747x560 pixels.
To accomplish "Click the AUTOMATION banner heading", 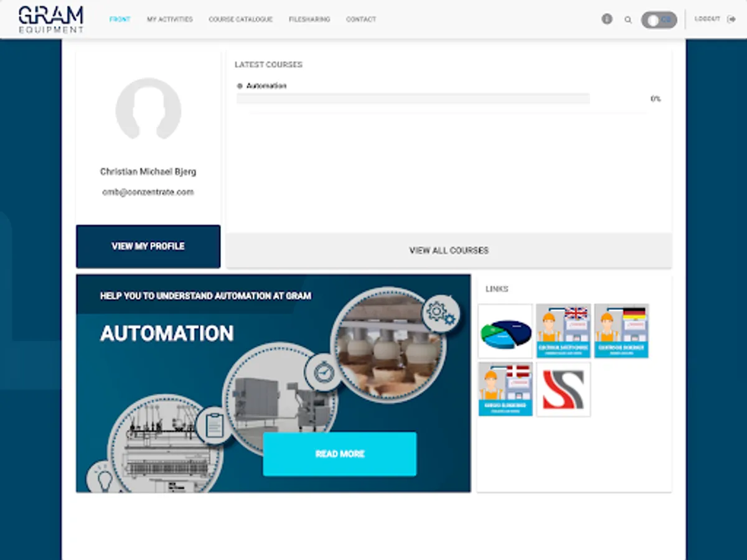I will [167, 334].
